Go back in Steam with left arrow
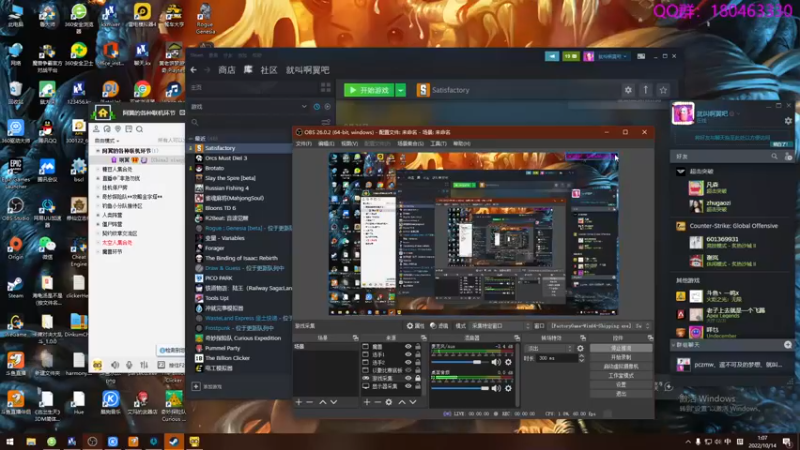The width and height of the screenshot is (800, 450). pos(193,70)
